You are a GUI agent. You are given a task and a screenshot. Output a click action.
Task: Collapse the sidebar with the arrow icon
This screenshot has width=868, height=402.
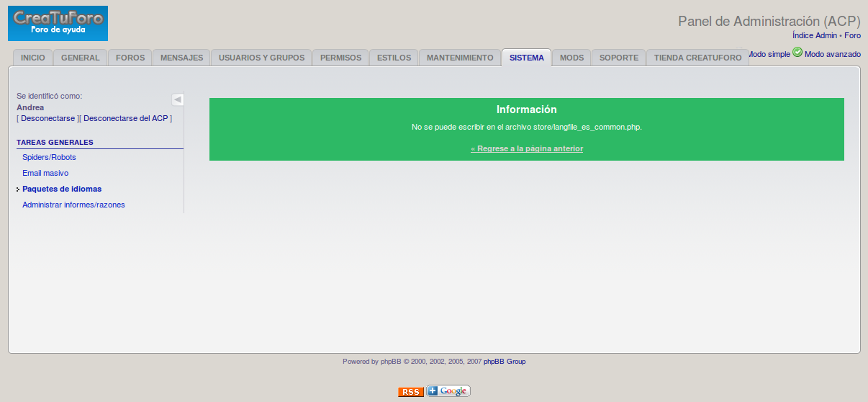(x=178, y=99)
